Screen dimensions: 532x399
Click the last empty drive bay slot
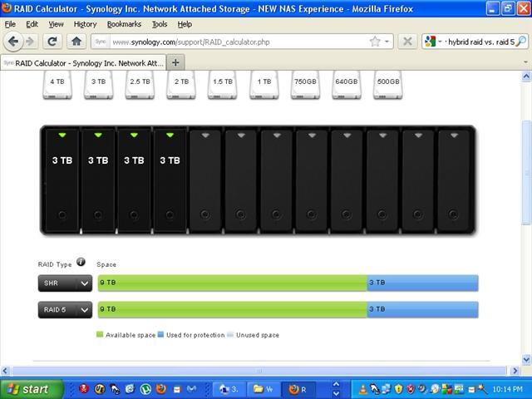tap(454, 181)
